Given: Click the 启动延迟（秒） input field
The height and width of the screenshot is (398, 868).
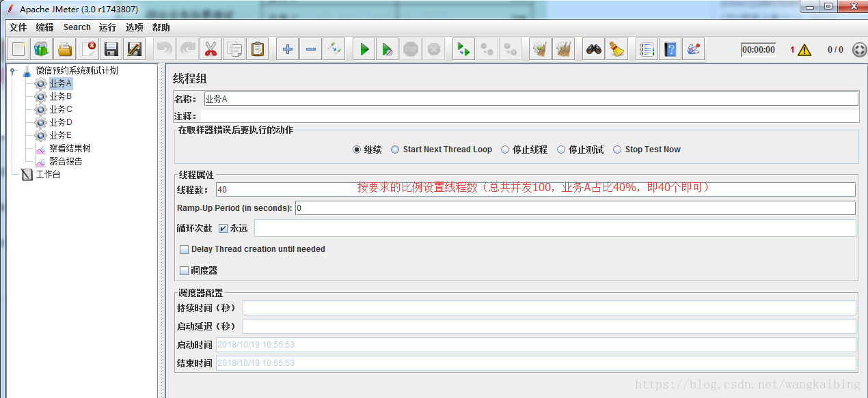Looking at the screenshot, I should pyautogui.click(x=550, y=326).
